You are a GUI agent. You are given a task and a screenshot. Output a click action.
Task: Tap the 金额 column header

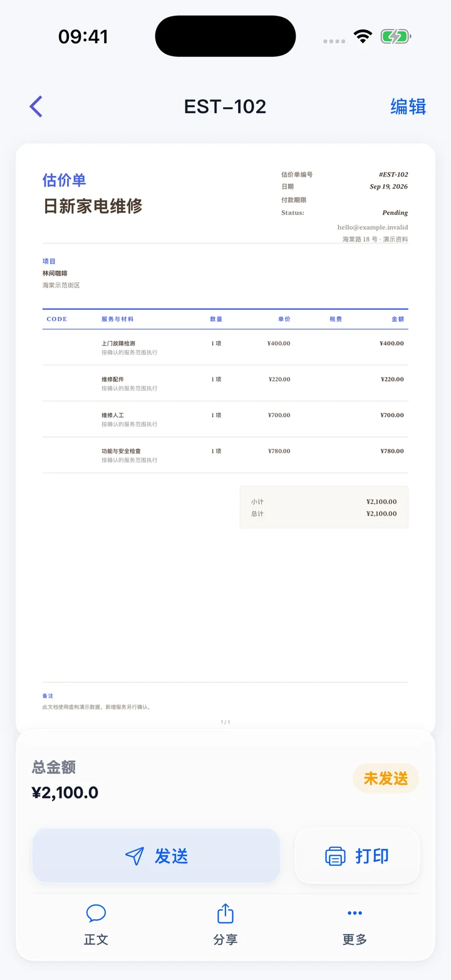pos(398,319)
